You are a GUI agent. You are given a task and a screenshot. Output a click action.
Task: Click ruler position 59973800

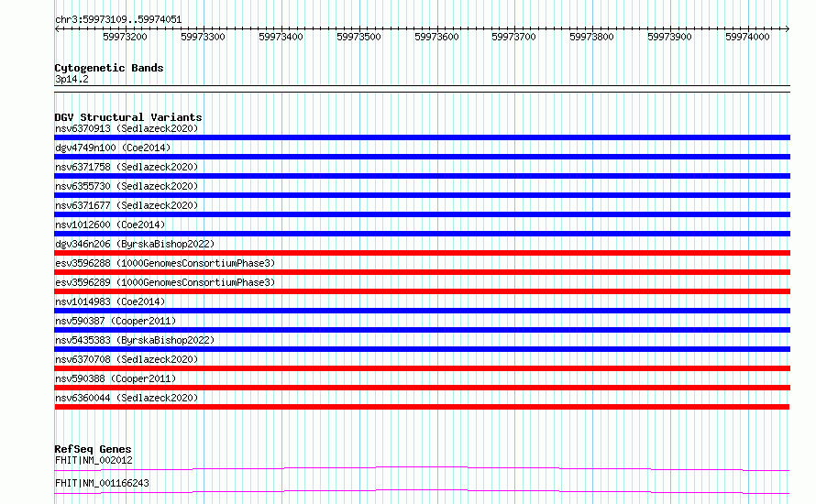591,37
